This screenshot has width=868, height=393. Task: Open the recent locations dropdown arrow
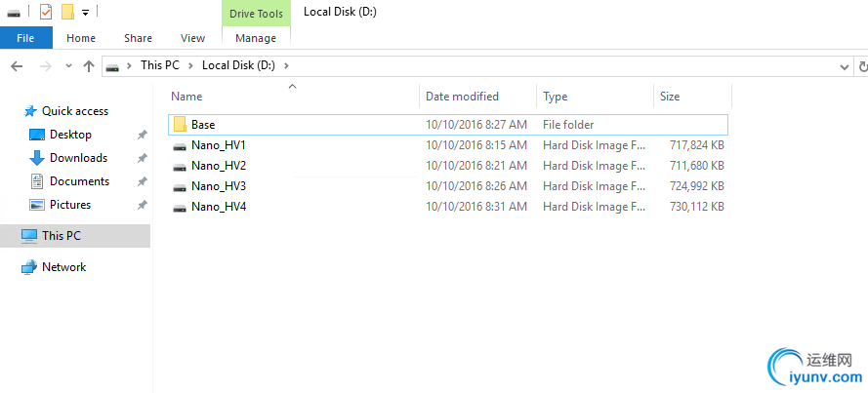coord(68,66)
